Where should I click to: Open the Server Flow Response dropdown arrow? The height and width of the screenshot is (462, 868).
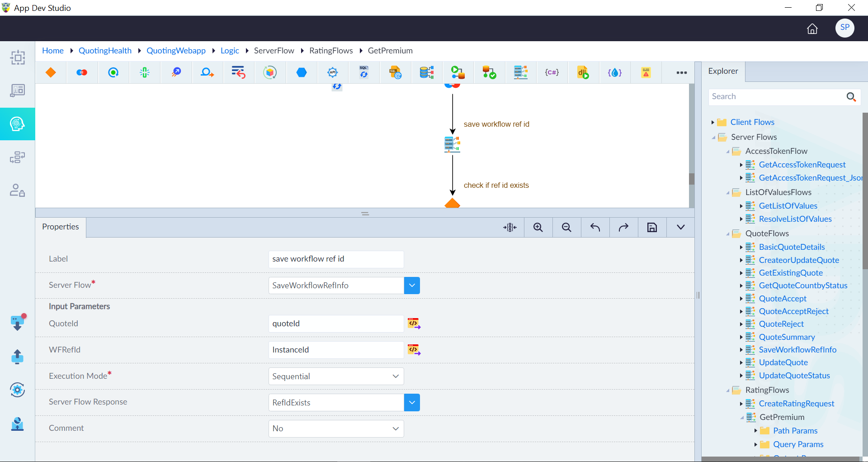pos(412,403)
